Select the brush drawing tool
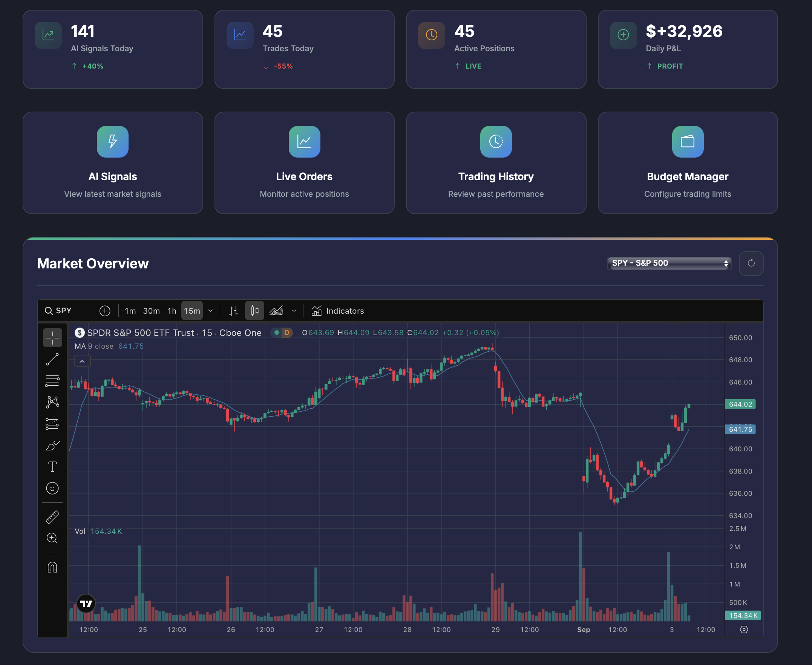The image size is (812, 665). pos(52,445)
